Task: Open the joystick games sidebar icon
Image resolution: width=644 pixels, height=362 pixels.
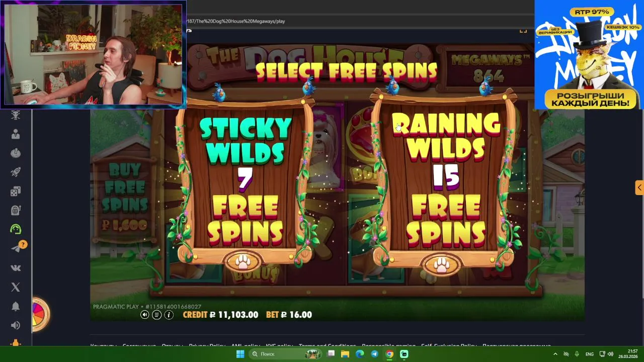Action: [x=16, y=153]
